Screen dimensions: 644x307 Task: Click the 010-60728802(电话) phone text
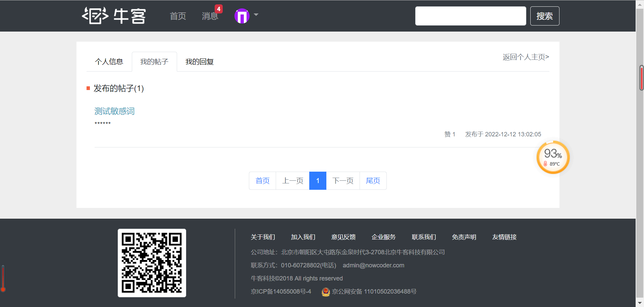tap(309, 265)
